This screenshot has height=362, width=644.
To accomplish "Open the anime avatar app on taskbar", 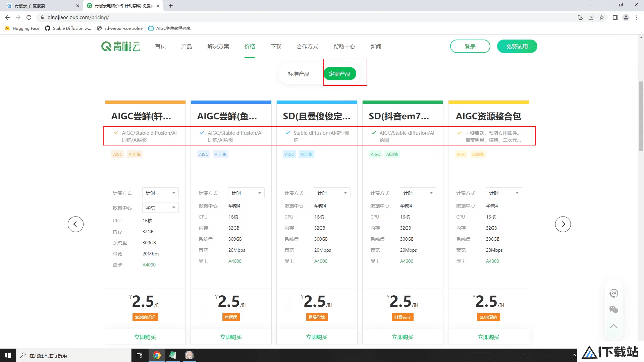I will (x=190, y=355).
